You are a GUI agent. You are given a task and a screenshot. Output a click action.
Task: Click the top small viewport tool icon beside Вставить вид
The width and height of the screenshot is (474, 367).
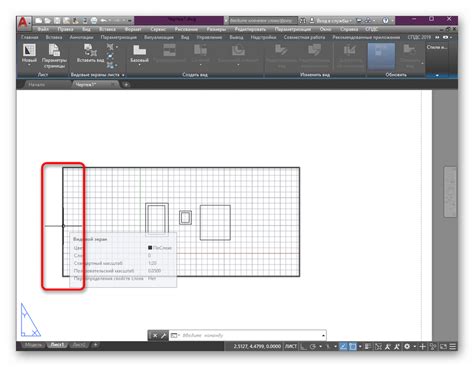110,47
